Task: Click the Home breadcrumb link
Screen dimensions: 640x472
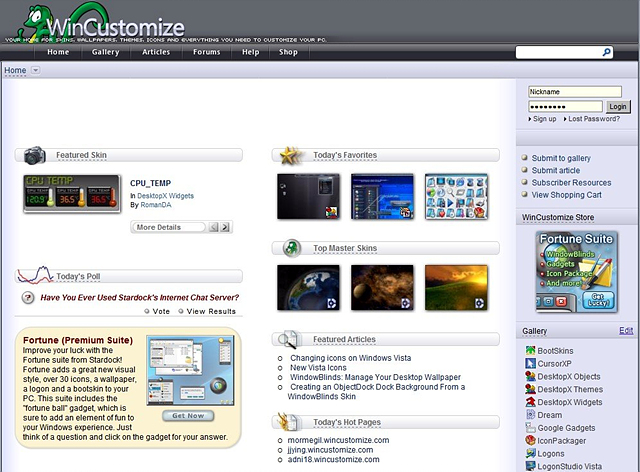Action: pos(15,70)
